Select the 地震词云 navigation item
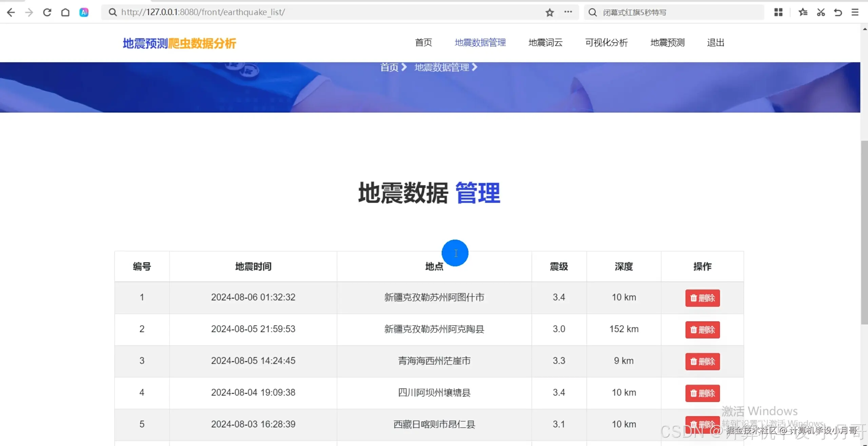868x446 pixels. 545,42
